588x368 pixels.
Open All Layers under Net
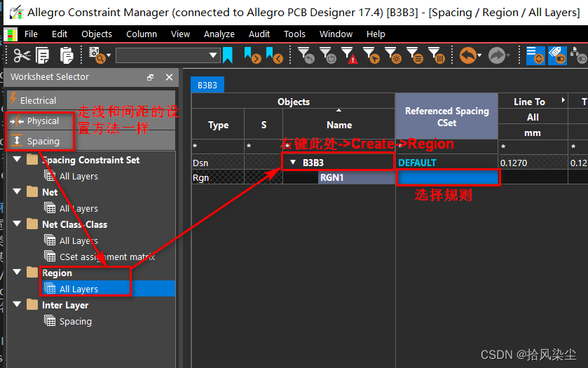point(78,208)
